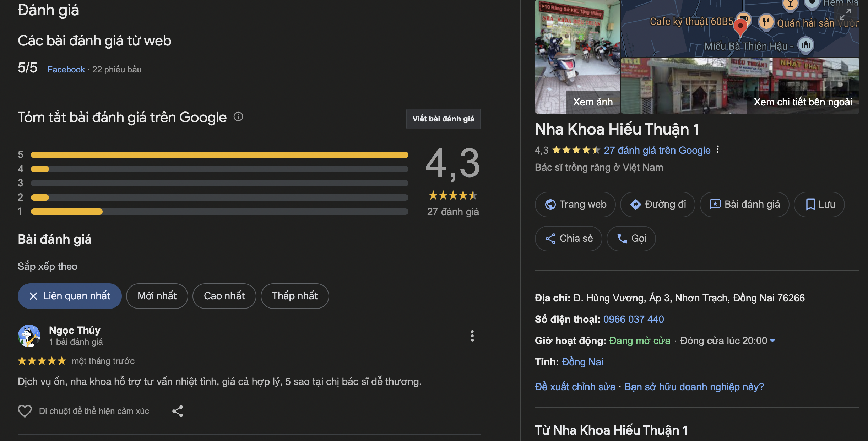This screenshot has height=441, width=868.
Task: Open the three-dot menu on Ngọc Thủy's review
Action: point(472,336)
